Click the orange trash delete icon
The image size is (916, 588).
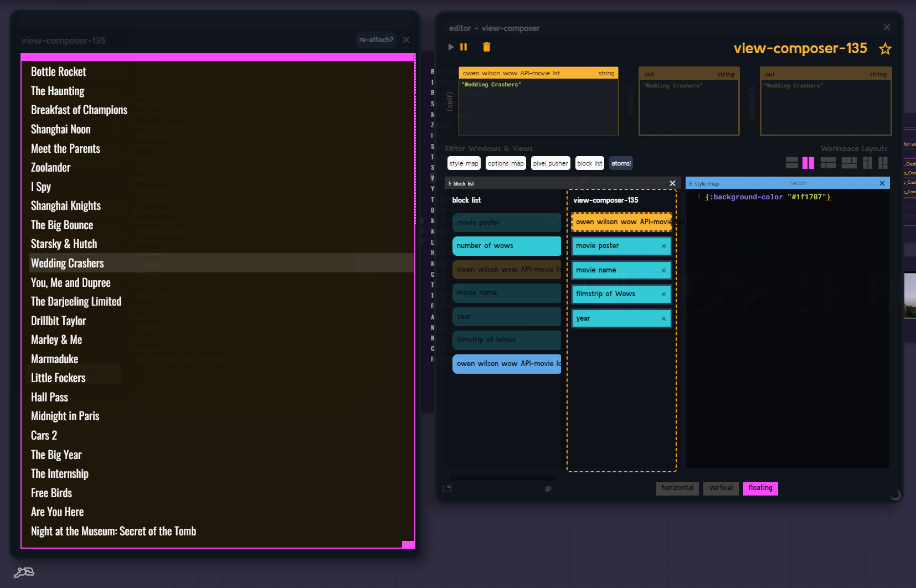(x=486, y=47)
